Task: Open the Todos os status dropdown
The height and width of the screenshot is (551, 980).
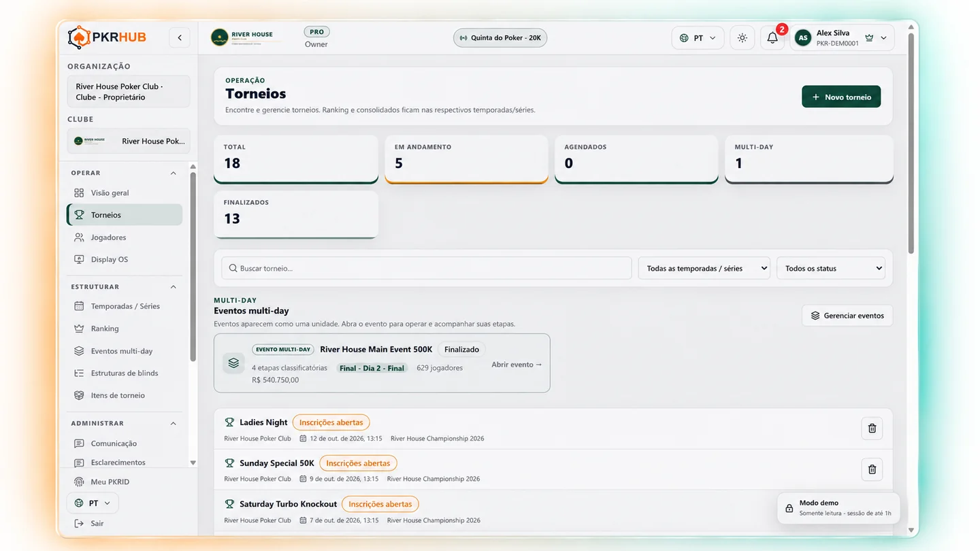Action: pos(831,268)
